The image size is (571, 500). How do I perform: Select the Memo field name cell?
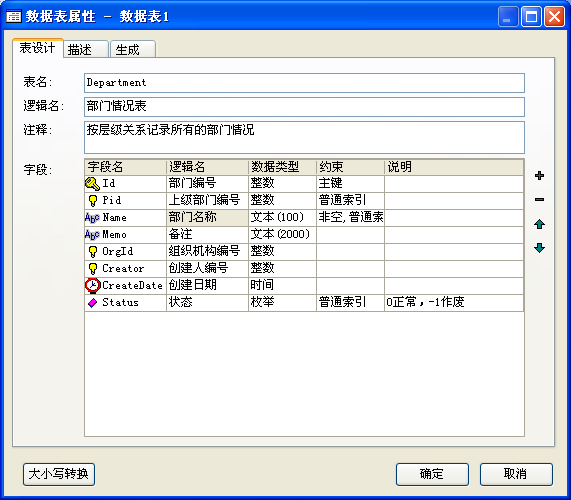tap(126, 235)
